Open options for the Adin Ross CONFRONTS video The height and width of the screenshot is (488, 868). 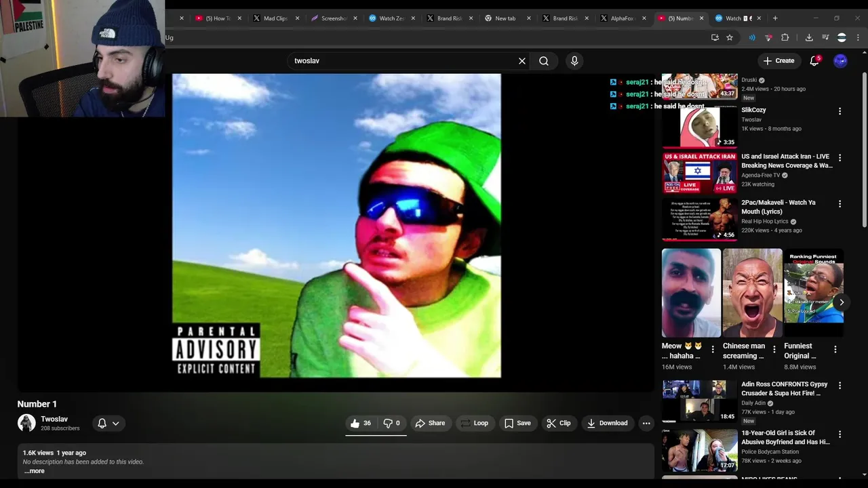[x=840, y=386]
